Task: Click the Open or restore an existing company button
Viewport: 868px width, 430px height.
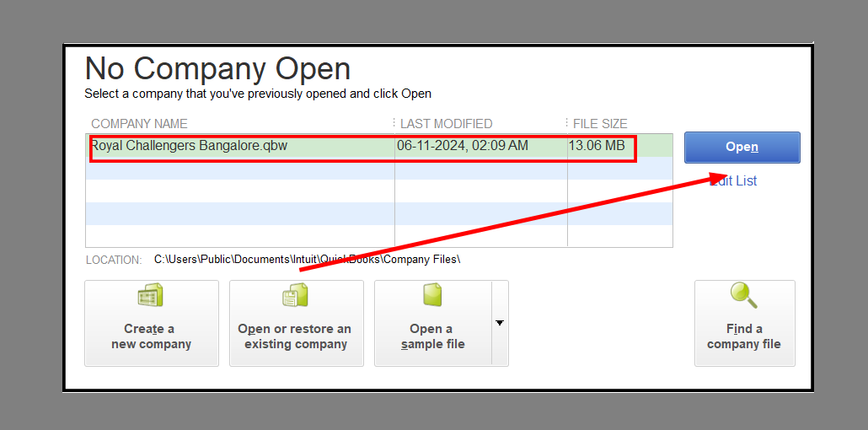Action: tap(296, 323)
